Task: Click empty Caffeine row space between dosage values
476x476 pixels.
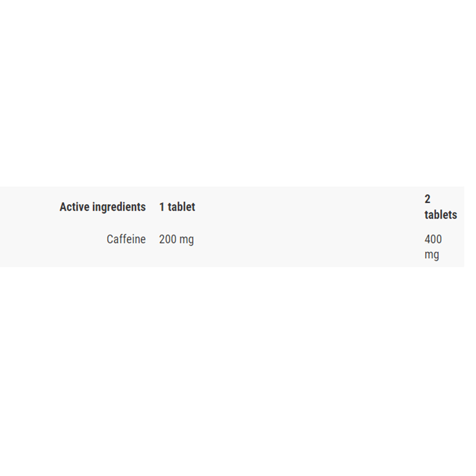Action: [310, 247]
